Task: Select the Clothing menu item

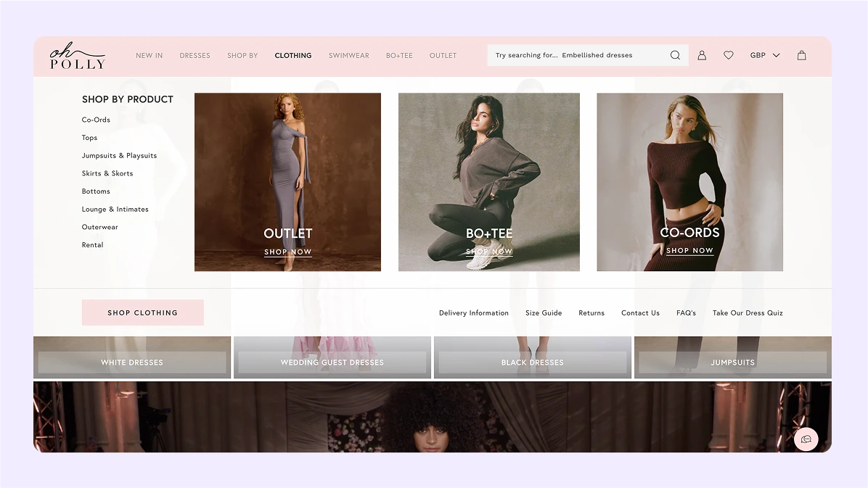Action: point(293,55)
